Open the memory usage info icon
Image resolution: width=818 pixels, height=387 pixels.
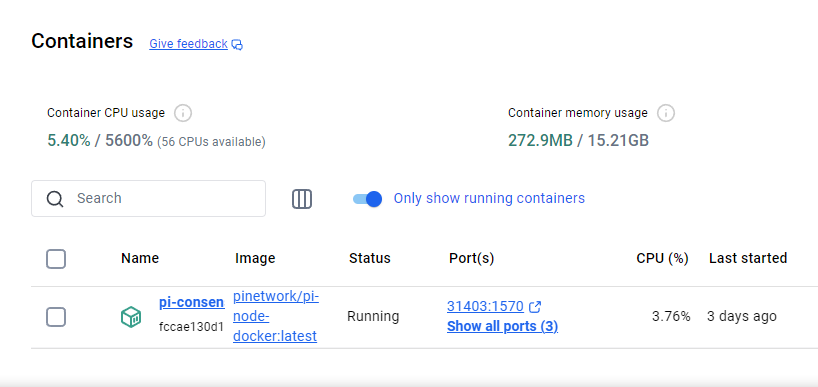coord(666,113)
